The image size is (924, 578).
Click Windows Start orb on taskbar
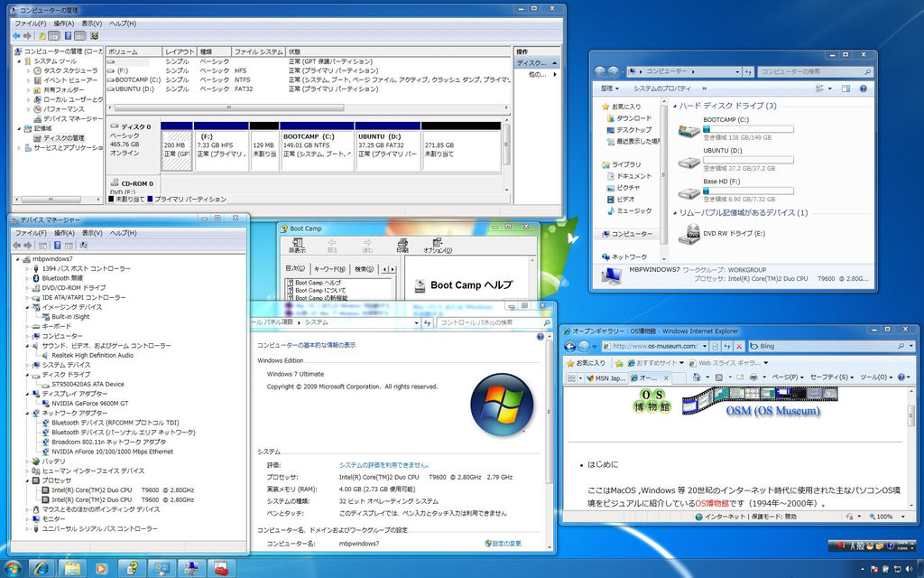12,569
